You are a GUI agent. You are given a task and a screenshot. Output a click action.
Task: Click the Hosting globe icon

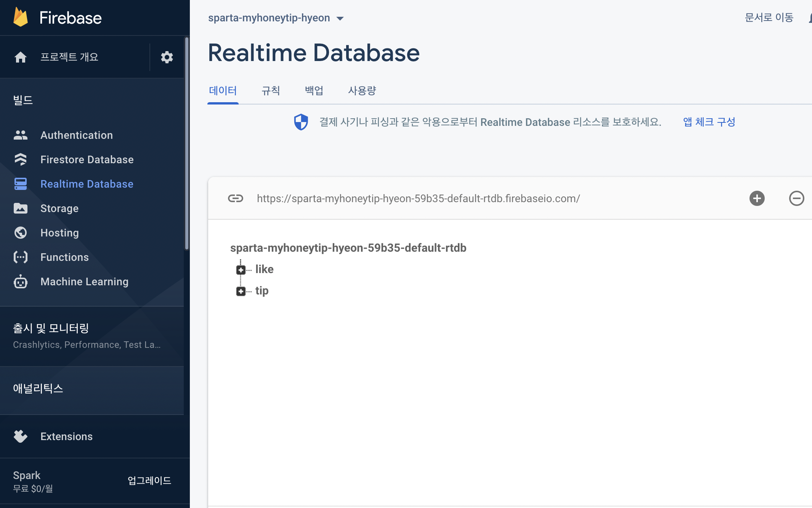tap(21, 233)
